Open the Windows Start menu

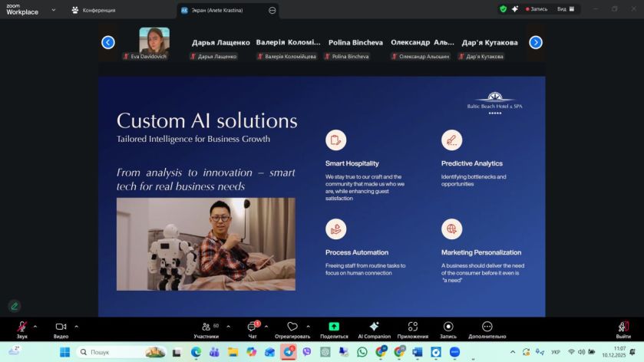(x=65, y=352)
